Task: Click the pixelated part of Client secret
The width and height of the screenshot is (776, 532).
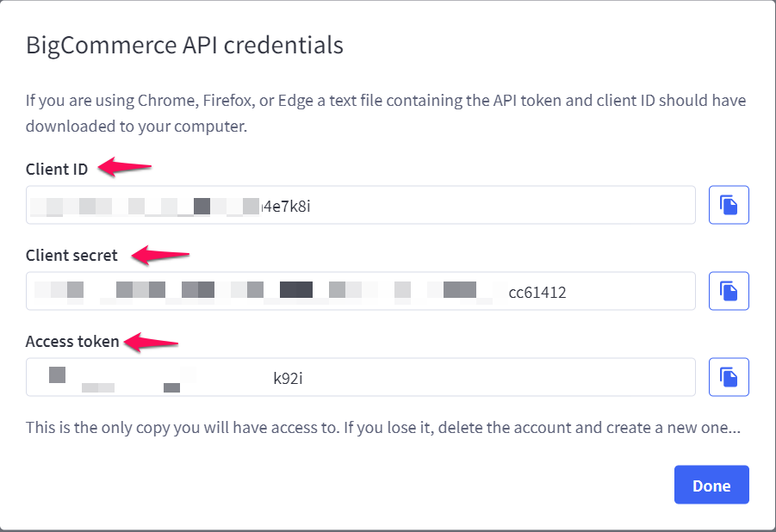Action: point(258,291)
